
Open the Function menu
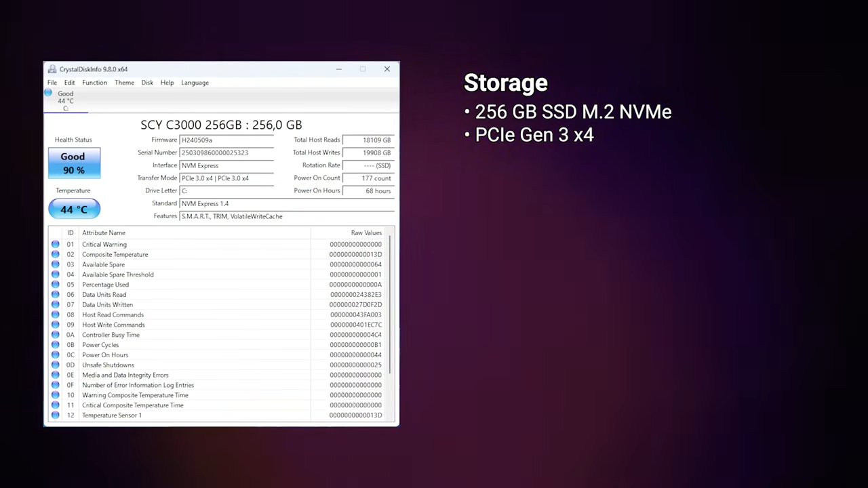click(x=95, y=83)
